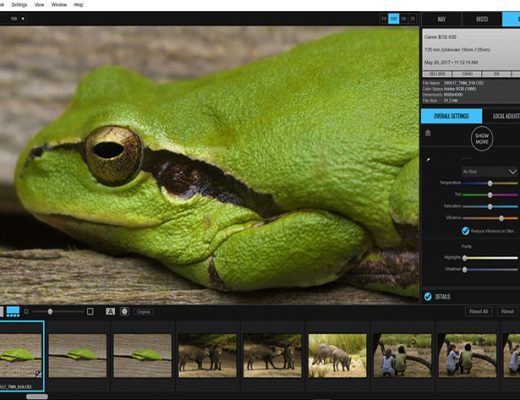Image resolution: width=520 pixels, height=400 pixels.
Task: Click the SHOW MORE round button
Action: [482, 138]
